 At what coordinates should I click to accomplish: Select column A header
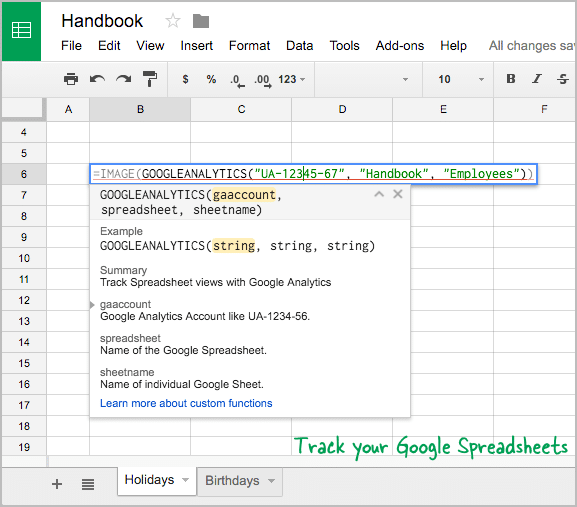pos(68,109)
